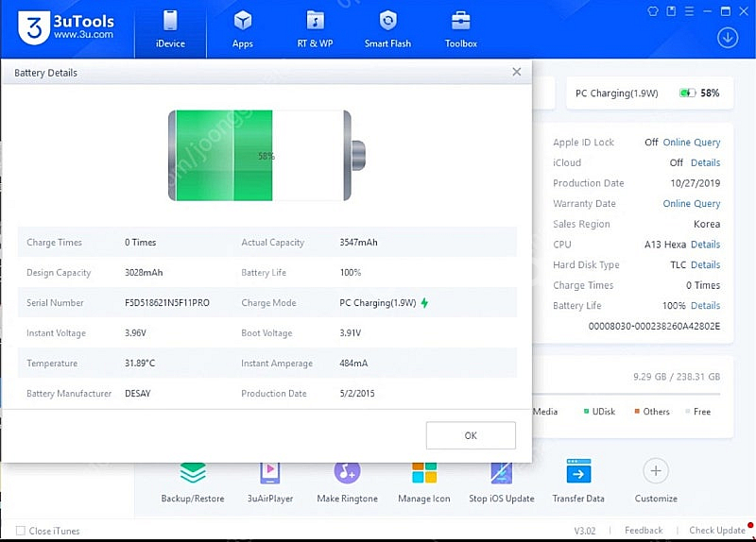This screenshot has height=542, width=756.
Task: Click the Sales Region value Korea
Action: tap(707, 224)
